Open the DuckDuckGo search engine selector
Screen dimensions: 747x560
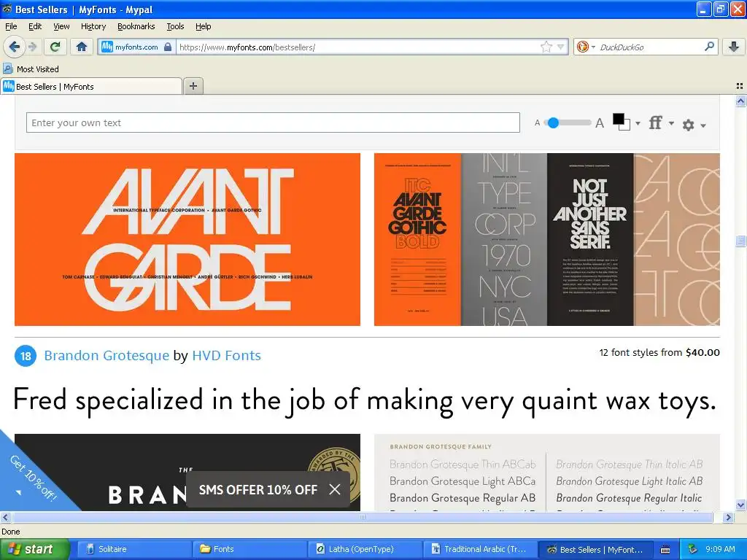(x=586, y=47)
